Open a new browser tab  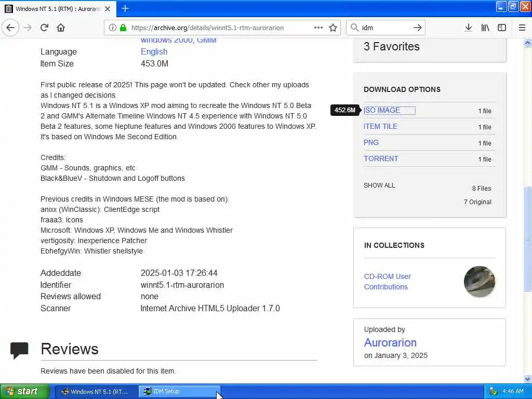(125, 8)
